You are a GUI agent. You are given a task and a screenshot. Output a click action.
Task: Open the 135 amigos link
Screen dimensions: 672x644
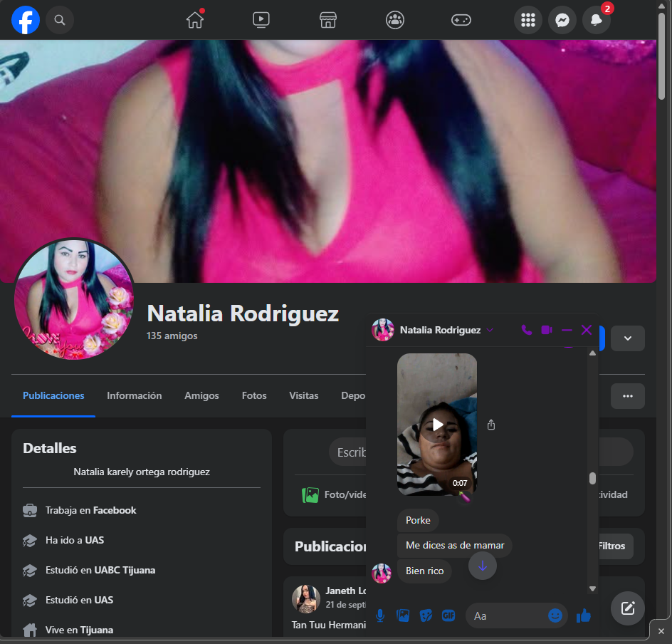172,336
